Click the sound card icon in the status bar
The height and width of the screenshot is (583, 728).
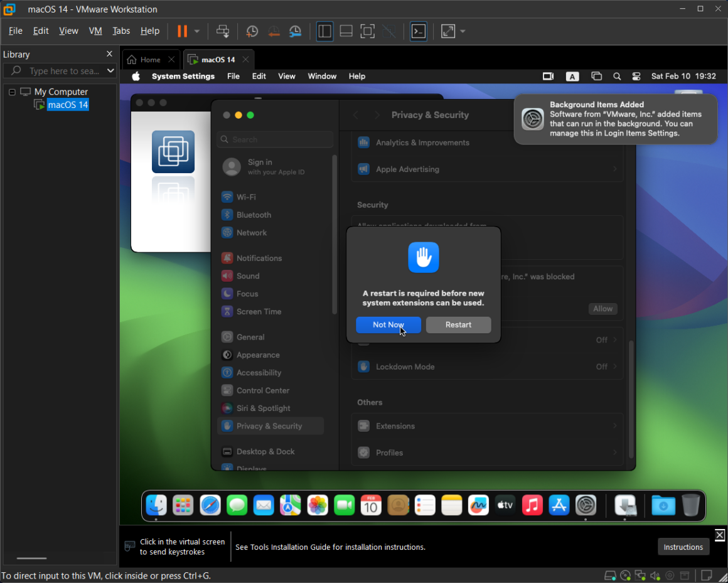[x=655, y=576]
